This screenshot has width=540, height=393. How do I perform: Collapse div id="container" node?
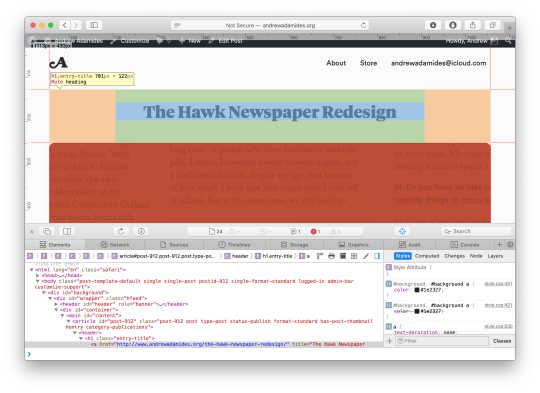56,310
